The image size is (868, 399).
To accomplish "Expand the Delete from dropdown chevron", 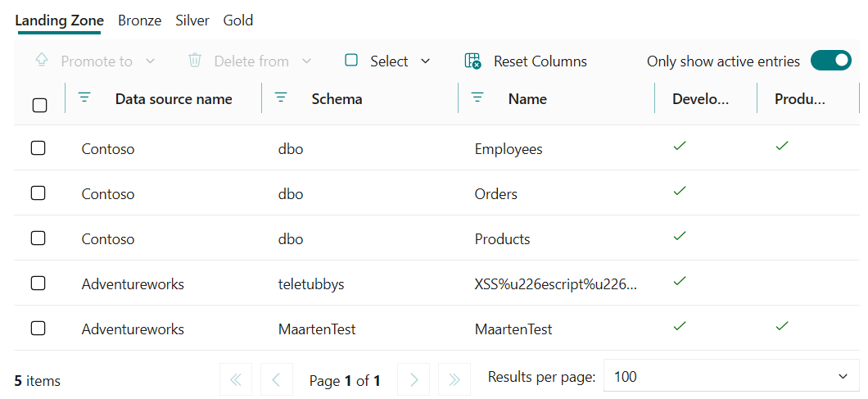I will pos(307,61).
